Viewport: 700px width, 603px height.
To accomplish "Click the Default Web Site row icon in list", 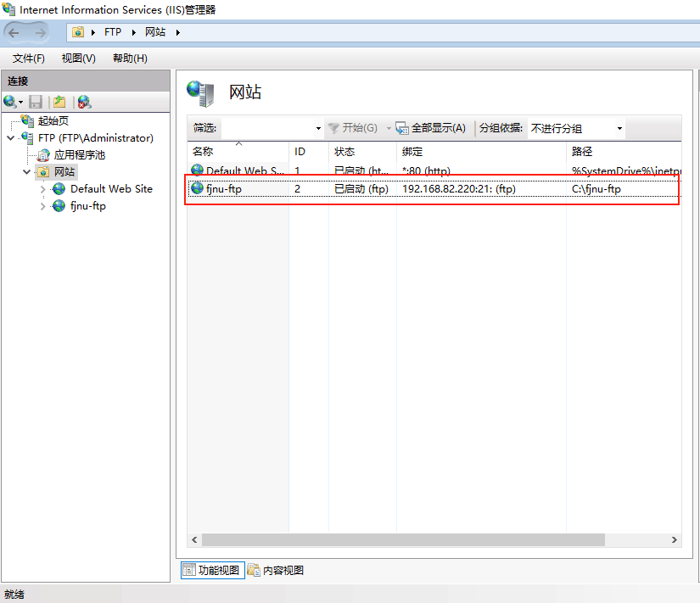I will [197, 170].
